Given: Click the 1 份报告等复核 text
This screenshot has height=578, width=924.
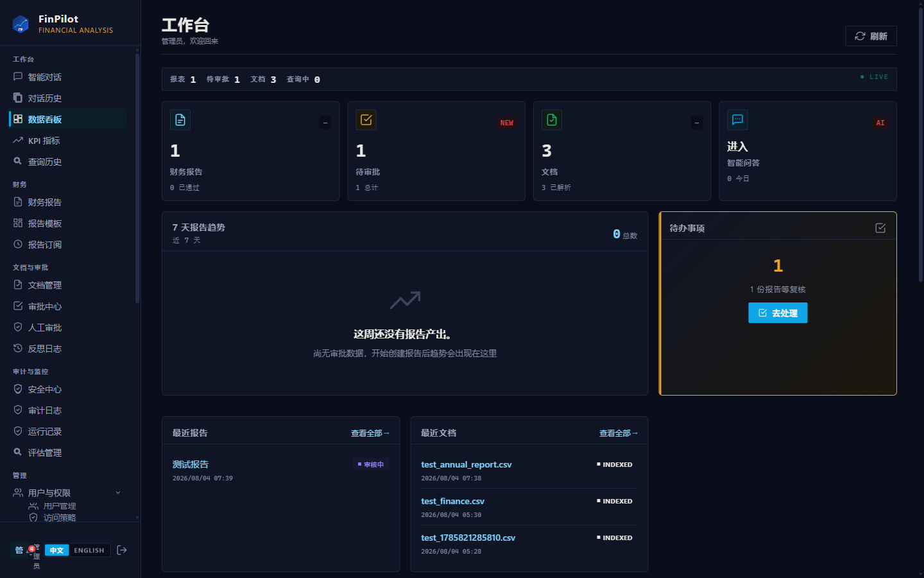Looking at the screenshot, I should tap(778, 290).
